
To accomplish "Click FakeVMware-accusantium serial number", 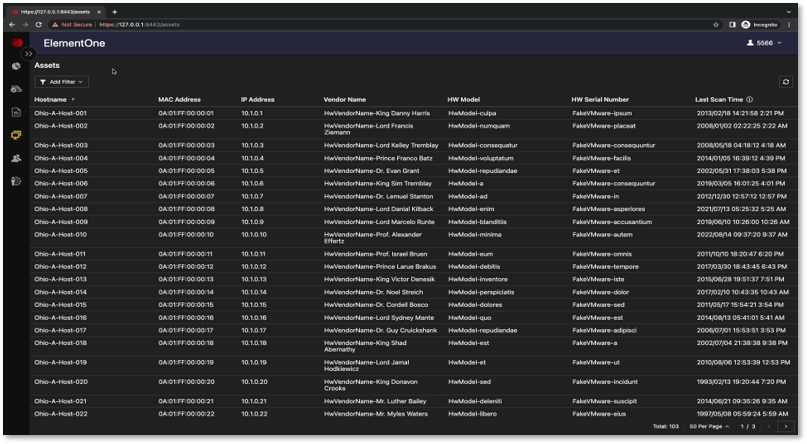I will pyautogui.click(x=612, y=222).
